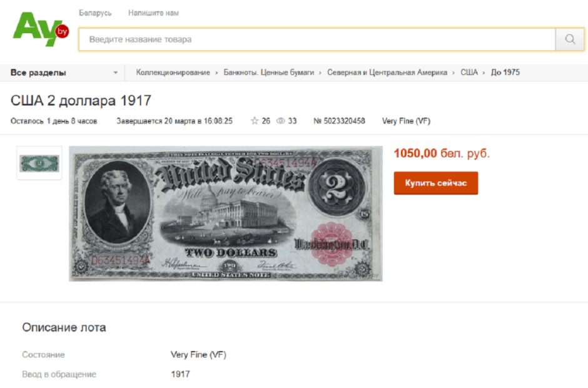Open the large banknote front image
Viewport: 588px width, 388px height.
(226, 213)
